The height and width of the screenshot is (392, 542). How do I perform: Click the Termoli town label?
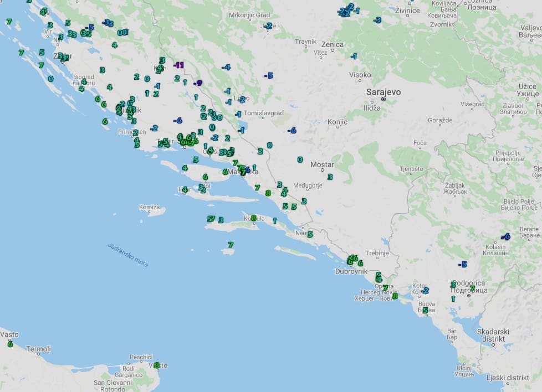[x=38, y=349]
